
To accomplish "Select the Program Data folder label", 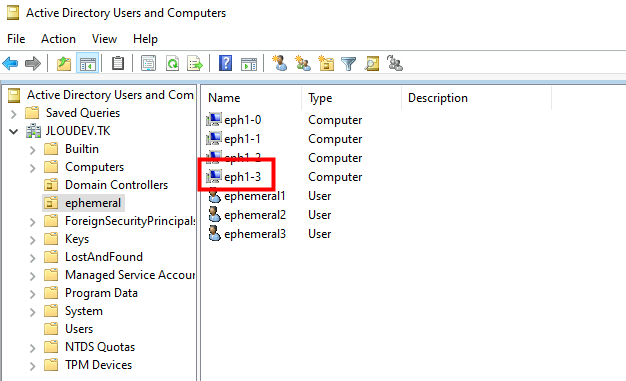I will point(101,293).
